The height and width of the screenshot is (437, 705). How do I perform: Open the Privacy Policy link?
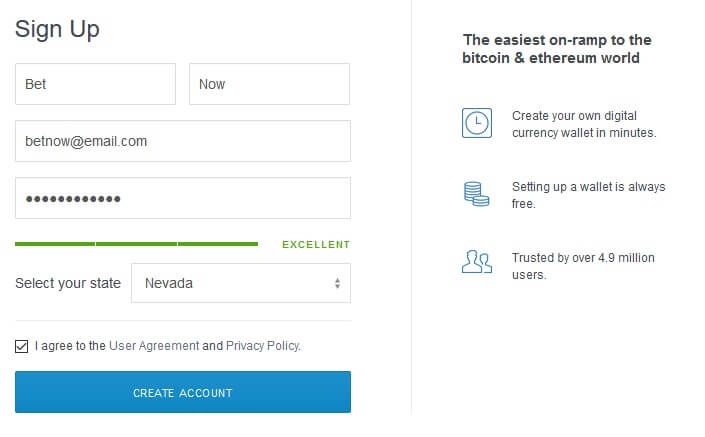(263, 346)
